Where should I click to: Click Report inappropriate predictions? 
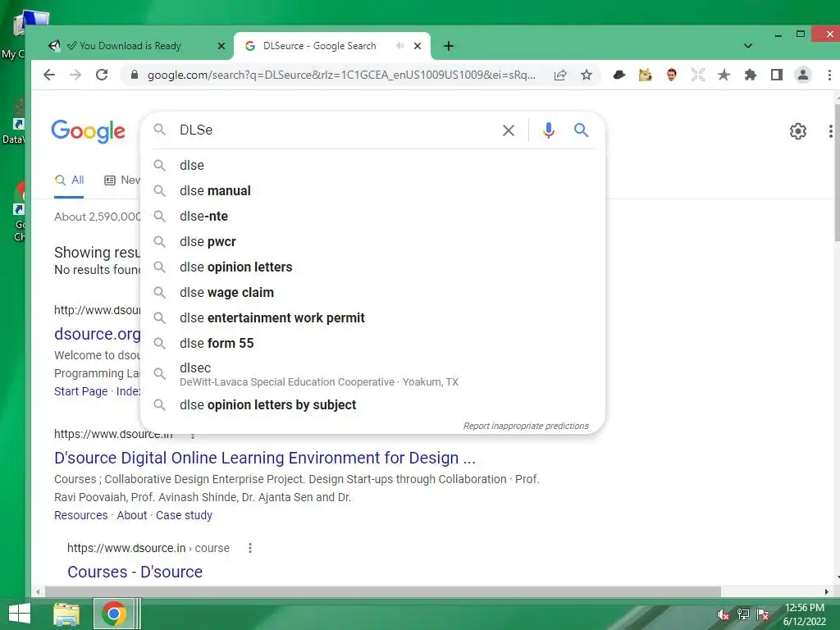(x=526, y=426)
